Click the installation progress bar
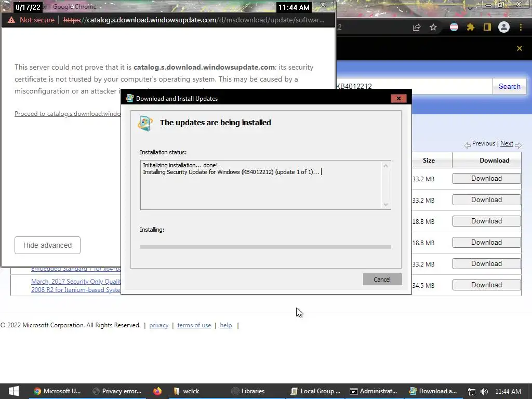 pos(265,247)
